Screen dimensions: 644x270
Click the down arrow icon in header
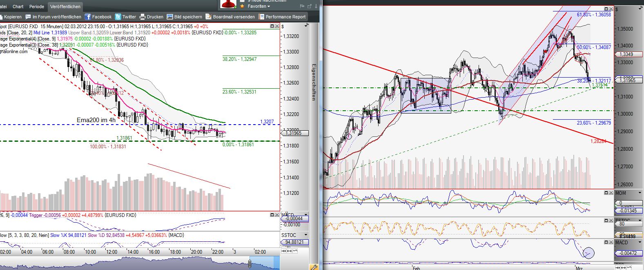coord(316,6)
